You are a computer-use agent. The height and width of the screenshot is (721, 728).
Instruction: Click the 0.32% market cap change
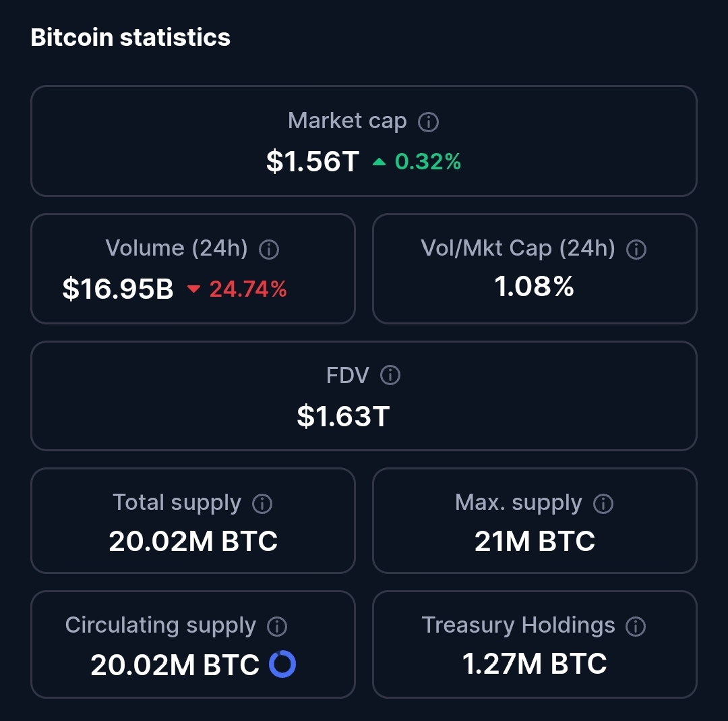click(x=428, y=162)
